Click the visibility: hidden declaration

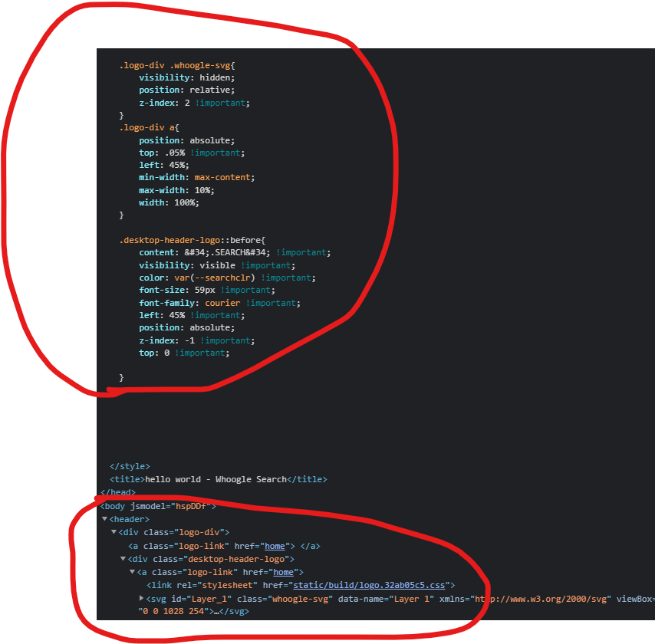point(186,77)
